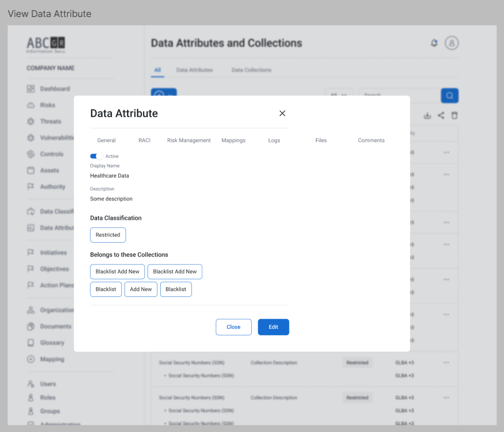Click the download icon
The image size is (504, 432).
427,116
